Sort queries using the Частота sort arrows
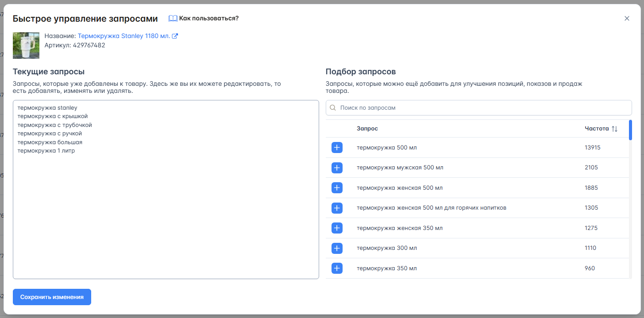 pos(614,129)
